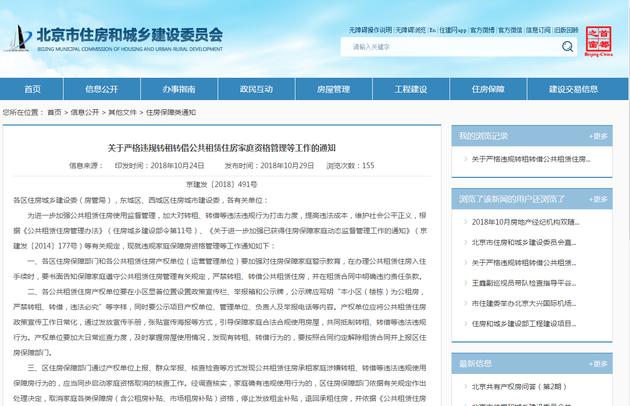Open 2018年10月房地产经纪机构双随 article

[526, 222]
